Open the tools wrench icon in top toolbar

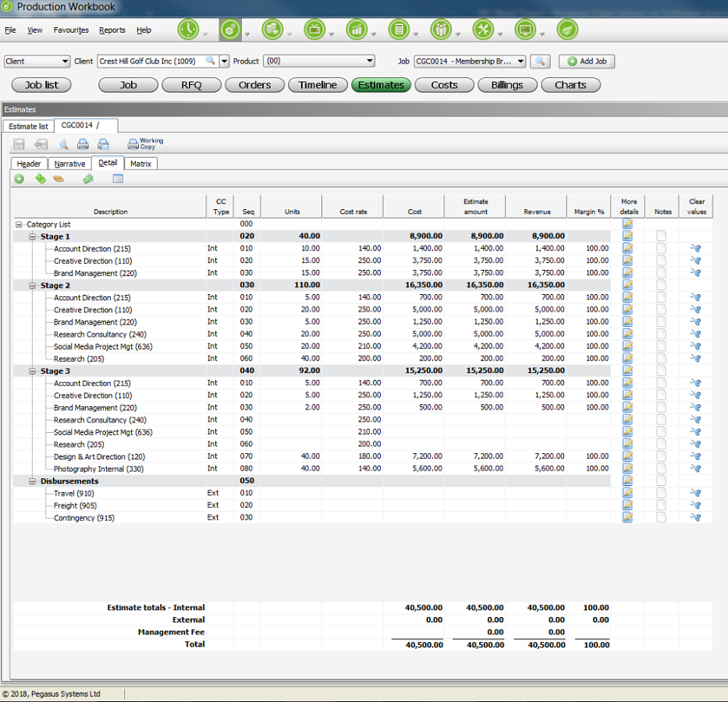click(x=483, y=30)
